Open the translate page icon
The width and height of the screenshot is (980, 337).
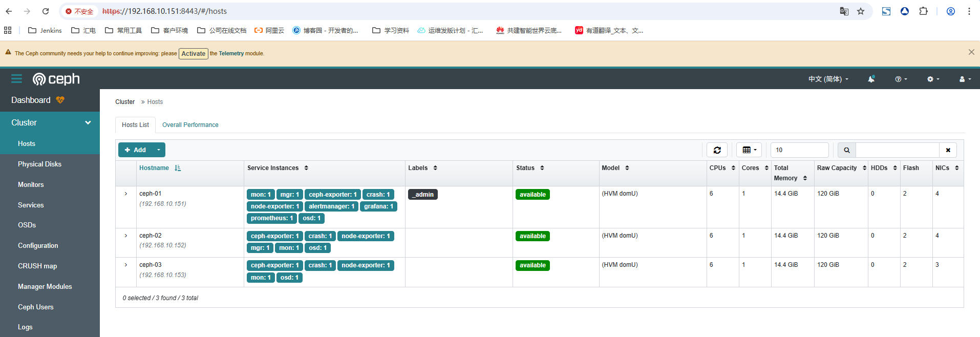point(844,11)
